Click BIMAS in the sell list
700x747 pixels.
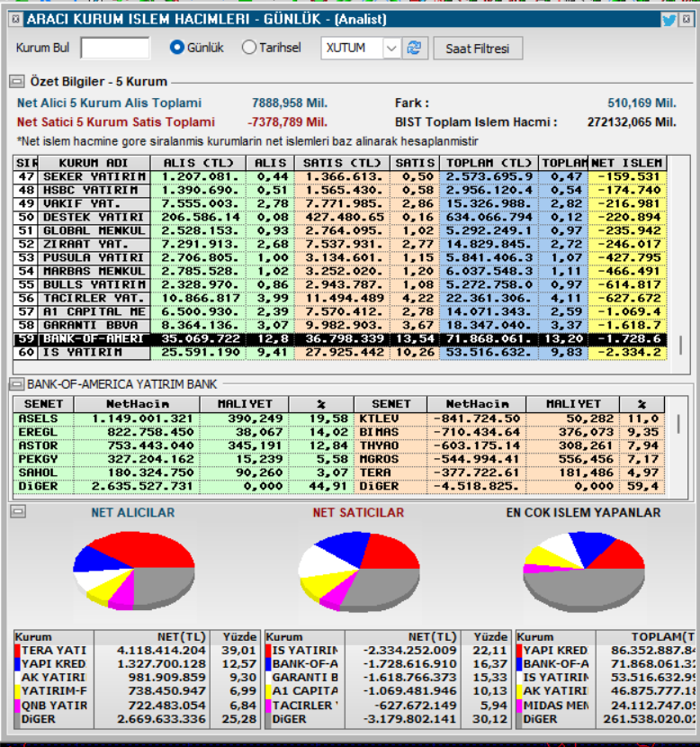pyautogui.click(x=379, y=432)
